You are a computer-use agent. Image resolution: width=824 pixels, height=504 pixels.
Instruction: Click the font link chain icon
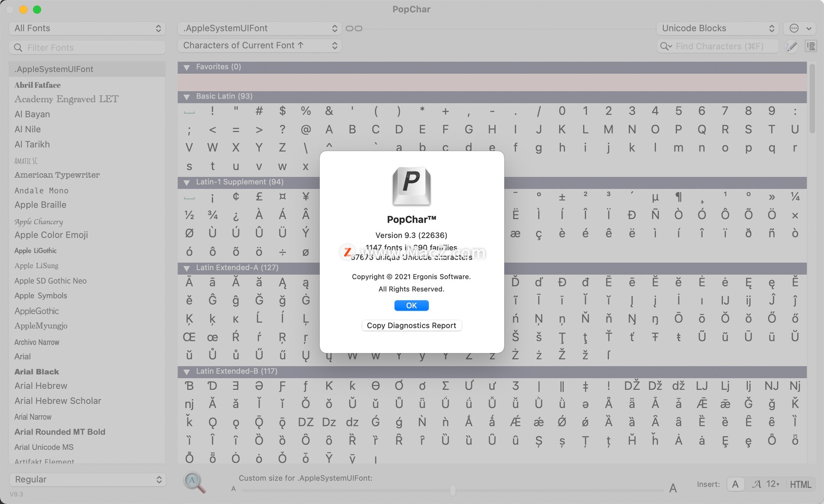tap(354, 28)
